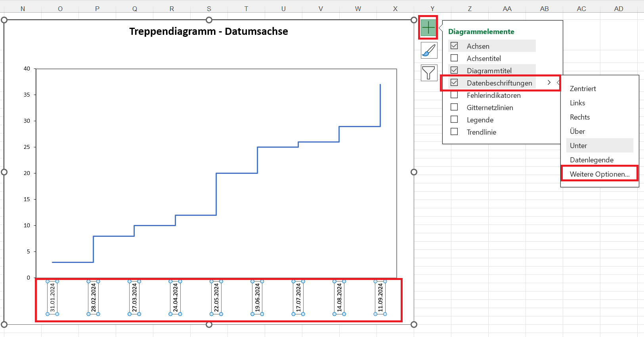Click the green plus Diagrammelemente button

pyautogui.click(x=428, y=28)
